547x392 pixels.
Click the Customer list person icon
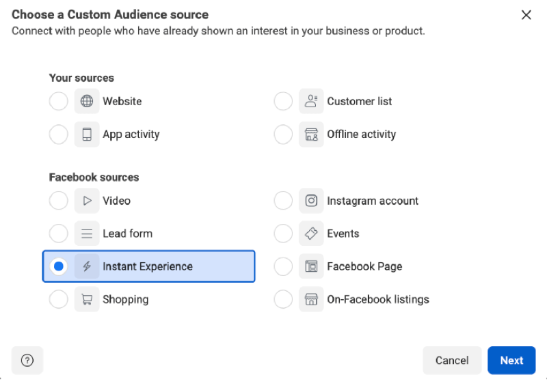(x=311, y=101)
